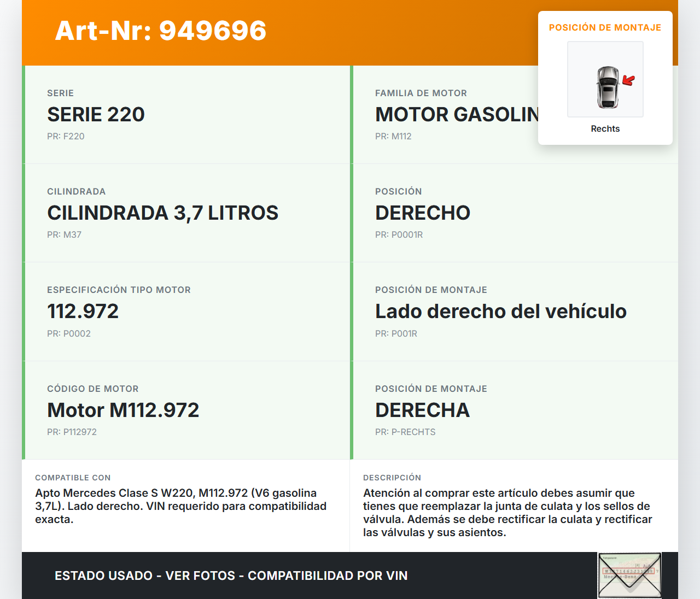The width and height of the screenshot is (700, 599).
Task: Click the PR: P-RECHTS code
Action: pyautogui.click(x=405, y=432)
